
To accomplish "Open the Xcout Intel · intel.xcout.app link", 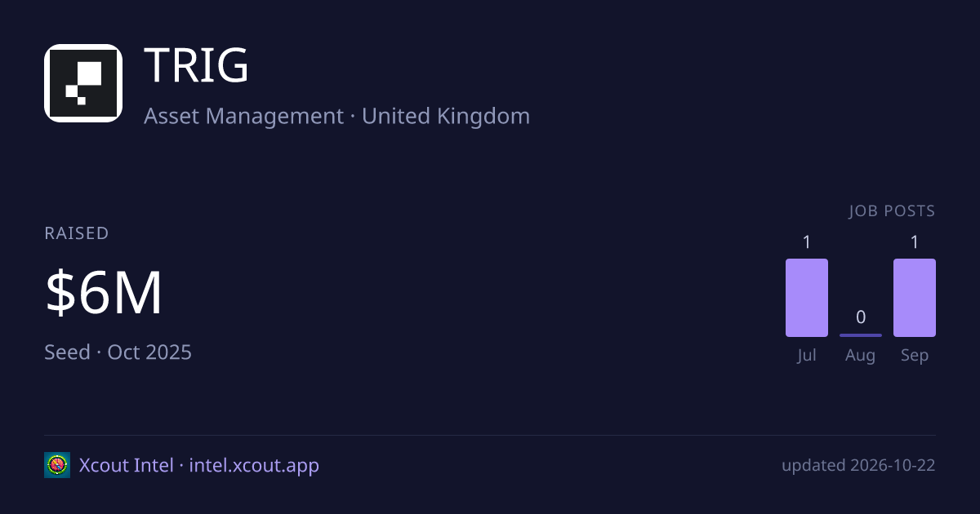I will coord(199,466).
